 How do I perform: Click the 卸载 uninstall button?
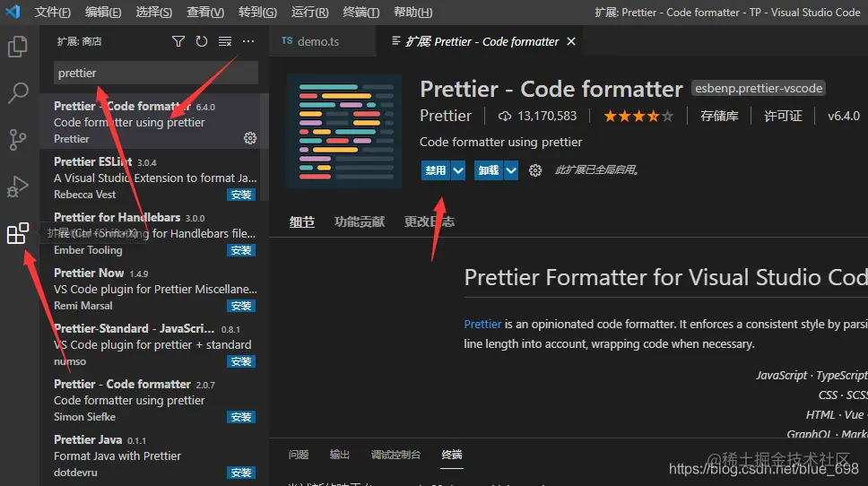[x=490, y=170]
